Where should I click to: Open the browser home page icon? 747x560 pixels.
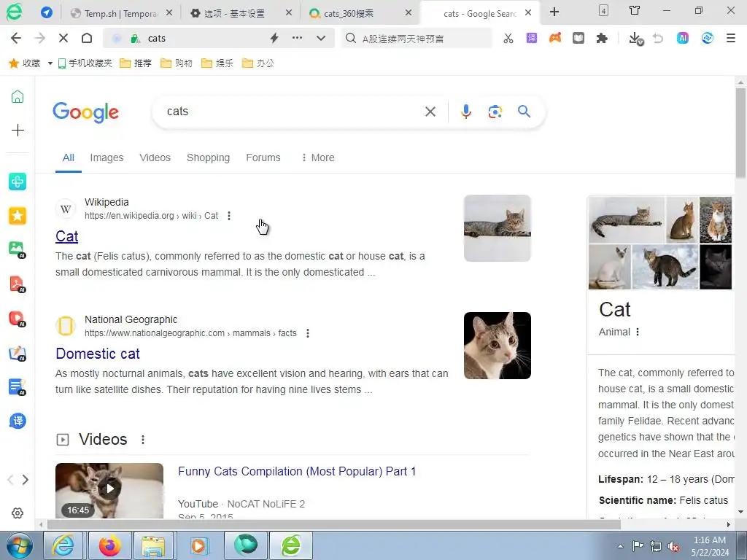pyautogui.click(x=87, y=38)
